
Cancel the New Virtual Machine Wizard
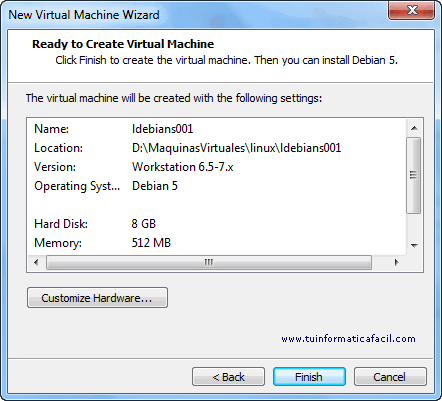(x=390, y=377)
